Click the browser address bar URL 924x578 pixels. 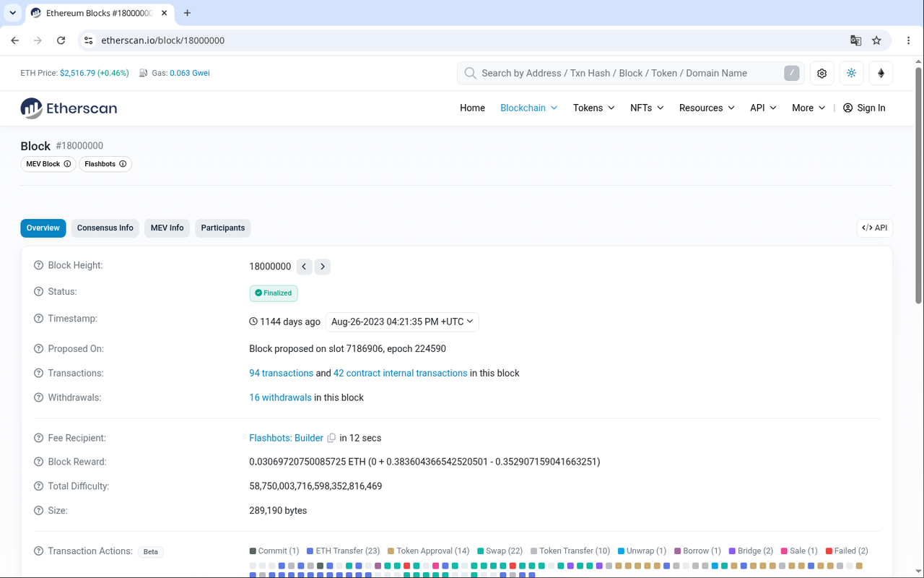pos(163,40)
